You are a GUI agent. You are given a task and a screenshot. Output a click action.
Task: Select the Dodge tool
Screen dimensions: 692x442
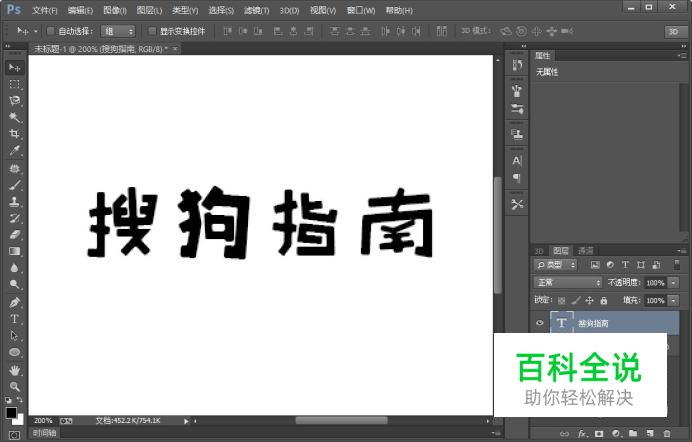14,284
